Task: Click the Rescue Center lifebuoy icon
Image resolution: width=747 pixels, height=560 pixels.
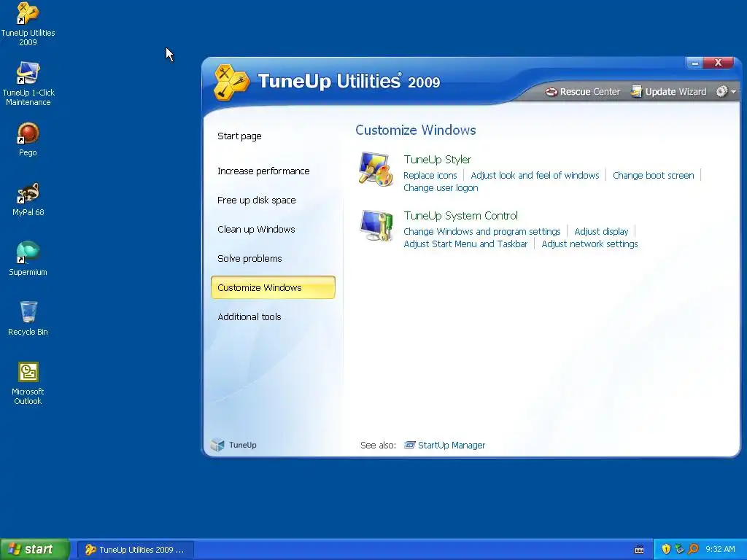Action: point(551,91)
